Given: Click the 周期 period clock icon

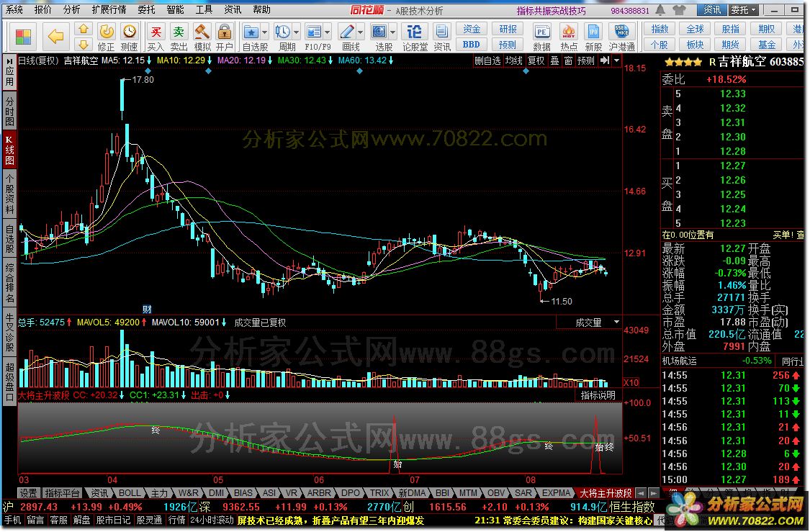Looking at the screenshot, I should coord(282,32).
